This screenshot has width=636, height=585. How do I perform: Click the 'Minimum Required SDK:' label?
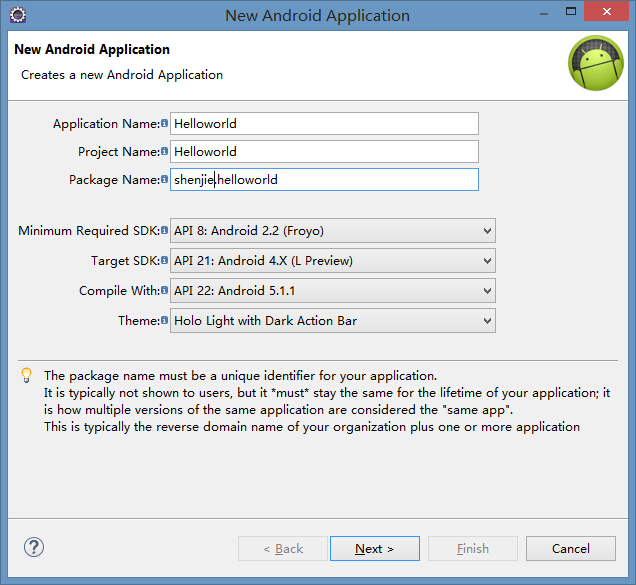click(89, 230)
